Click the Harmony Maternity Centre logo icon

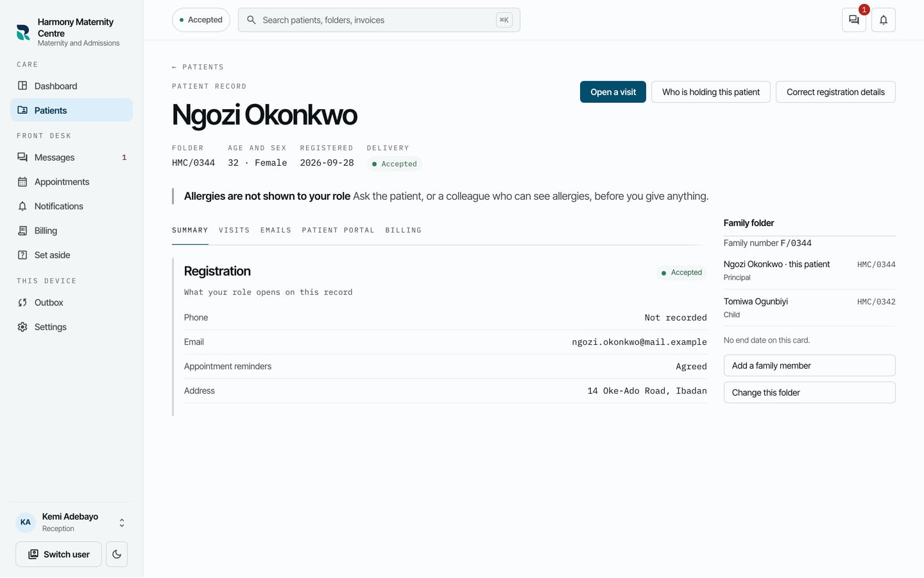tap(23, 32)
